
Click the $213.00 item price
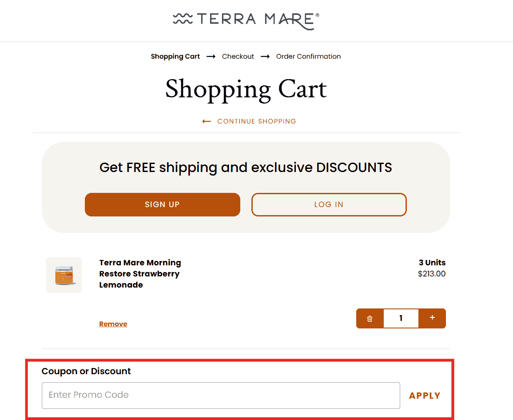point(431,274)
